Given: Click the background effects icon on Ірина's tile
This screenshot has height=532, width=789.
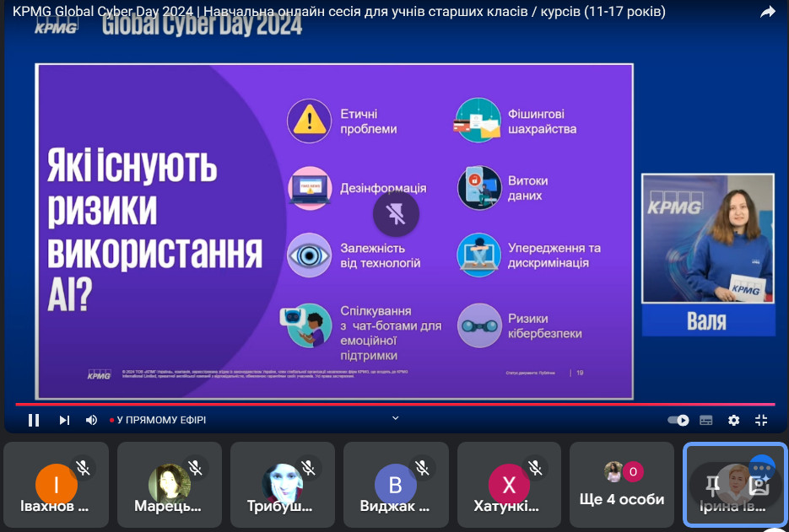Looking at the screenshot, I should click(759, 486).
